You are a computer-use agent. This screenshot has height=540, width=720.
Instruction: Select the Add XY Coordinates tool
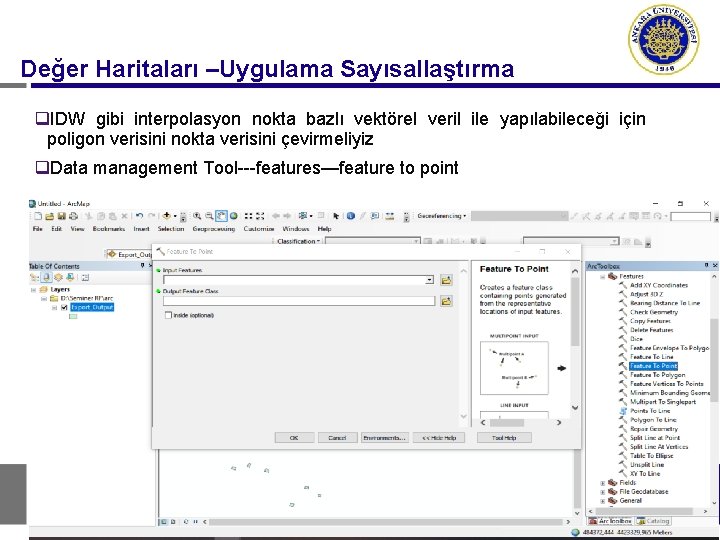658,285
